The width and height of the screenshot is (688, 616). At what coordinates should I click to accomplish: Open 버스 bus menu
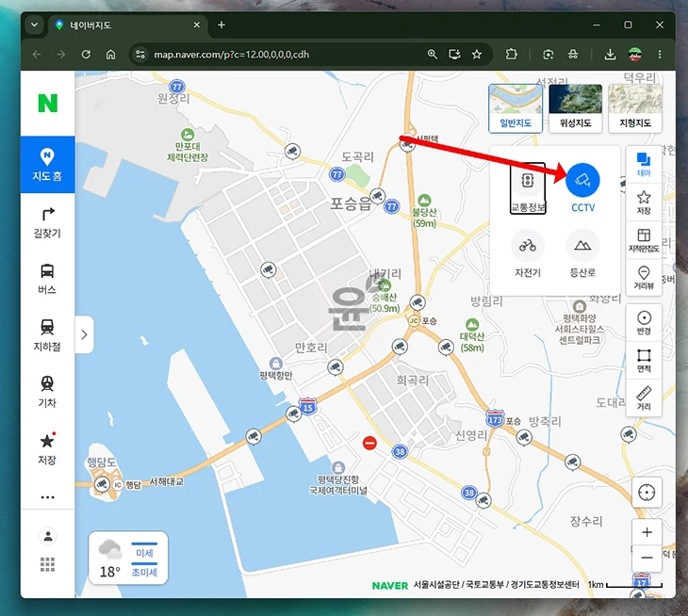(x=47, y=279)
